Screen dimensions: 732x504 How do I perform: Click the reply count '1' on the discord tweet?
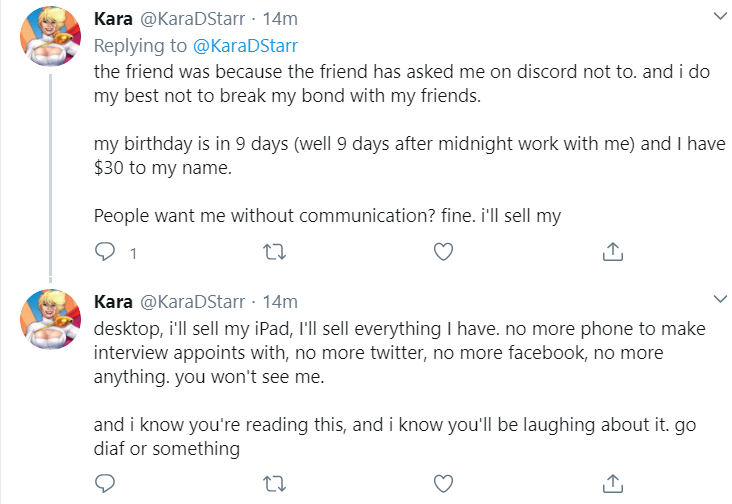(134, 254)
